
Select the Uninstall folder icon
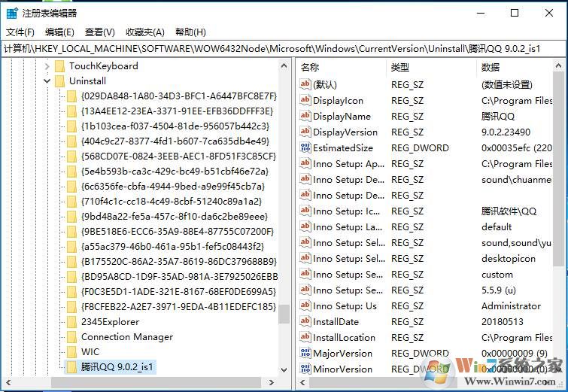(59, 81)
